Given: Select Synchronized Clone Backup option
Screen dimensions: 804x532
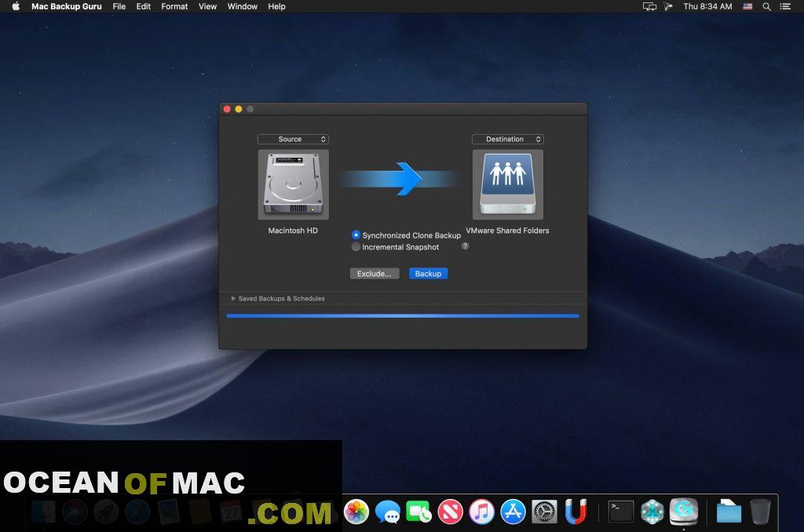Looking at the screenshot, I should [x=406, y=235].
